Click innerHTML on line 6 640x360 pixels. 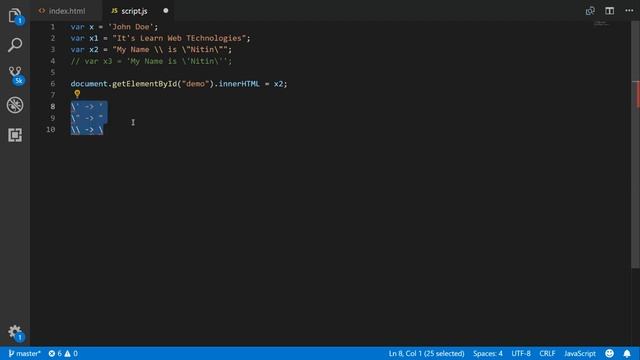pyautogui.click(x=239, y=84)
